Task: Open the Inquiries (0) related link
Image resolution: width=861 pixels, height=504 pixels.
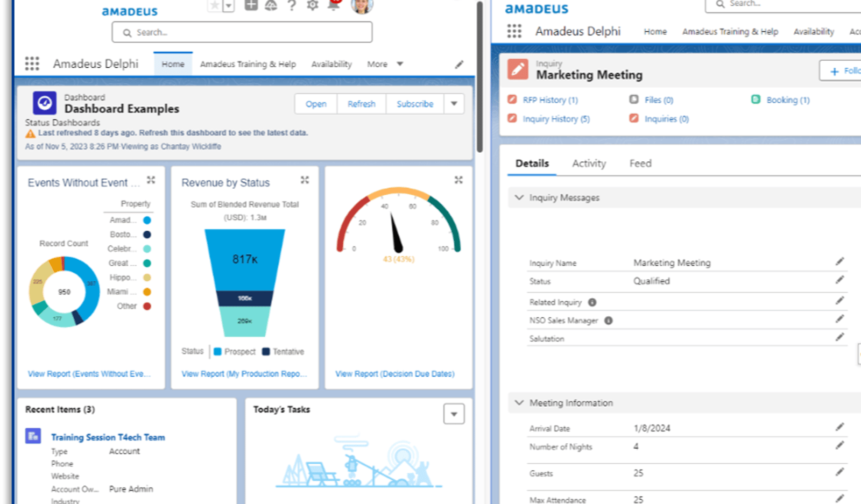Action: (x=666, y=119)
